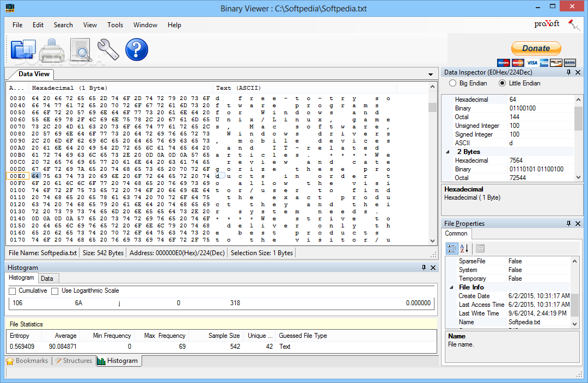The height and width of the screenshot is (383, 588).
Task: Open the View menu
Action: click(90, 24)
